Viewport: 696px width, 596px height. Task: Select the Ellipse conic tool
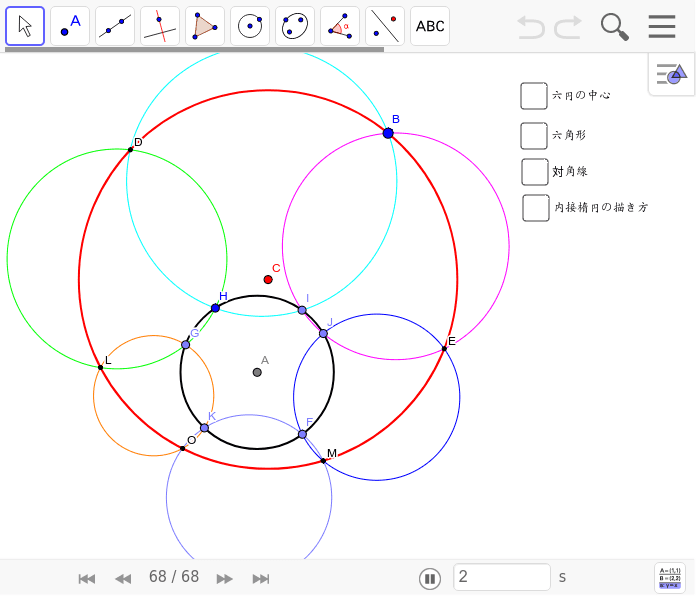coord(295,26)
